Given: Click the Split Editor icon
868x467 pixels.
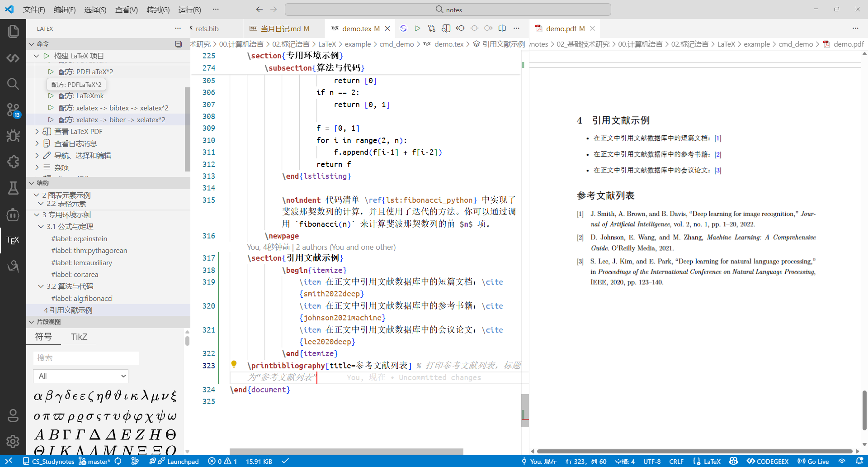Looking at the screenshot, I should click(x=502, y=29).
